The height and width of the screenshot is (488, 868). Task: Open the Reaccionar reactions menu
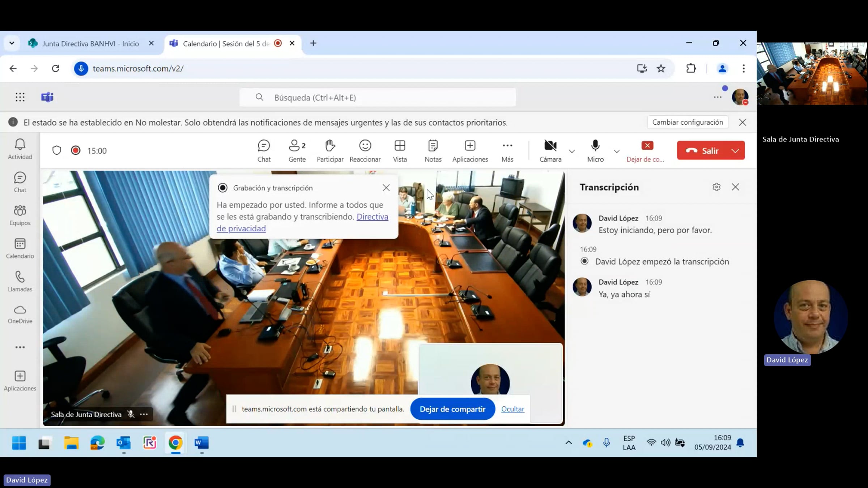pyautogui.click(x=365, y=151)
